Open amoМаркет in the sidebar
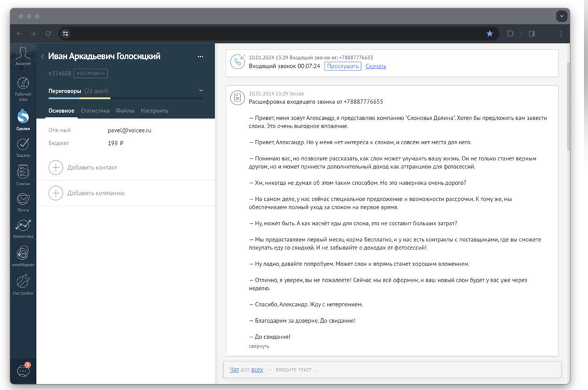Viewport: 588px width, 390px height. [23, 255]
